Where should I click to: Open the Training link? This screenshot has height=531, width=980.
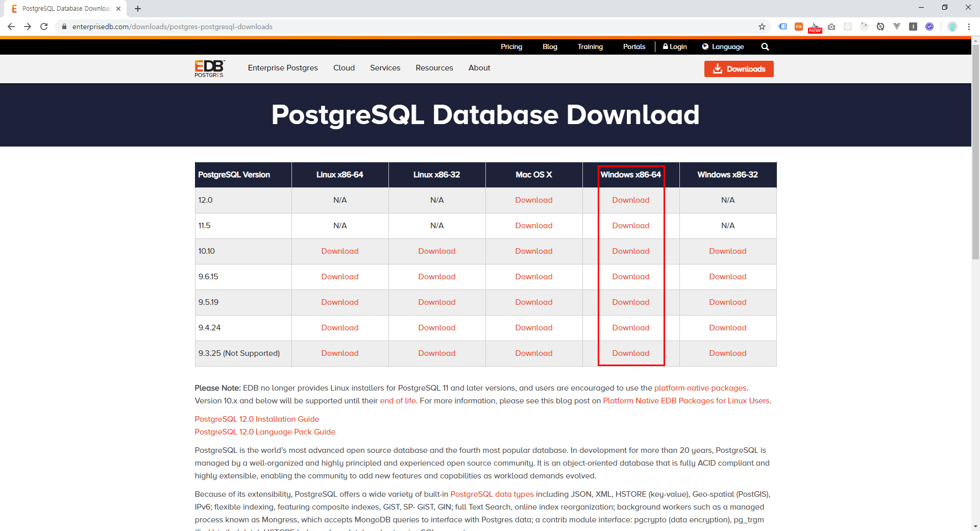click(590, 46)
